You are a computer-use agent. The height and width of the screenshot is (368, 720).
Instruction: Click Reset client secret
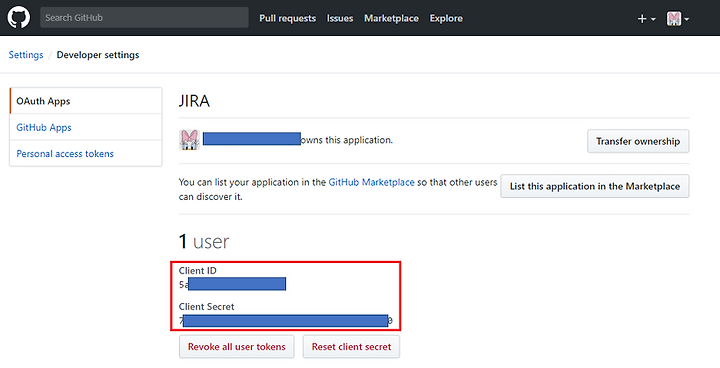point(351,347)
